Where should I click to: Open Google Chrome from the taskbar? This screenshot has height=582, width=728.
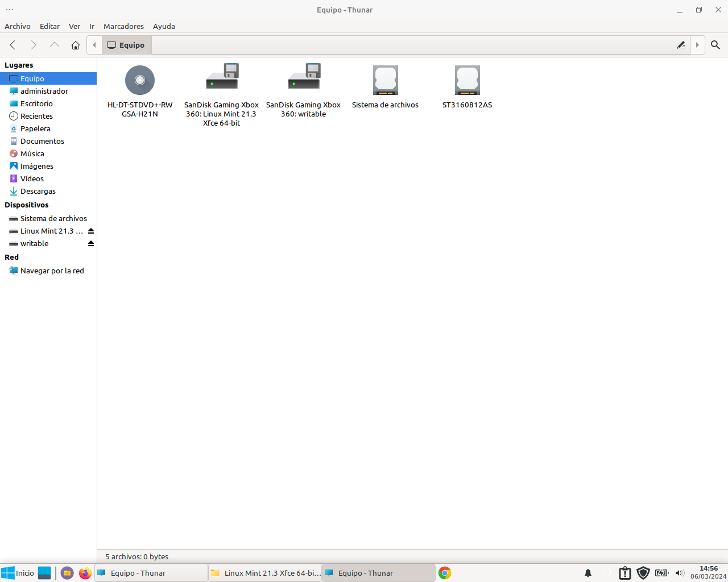[445, 573]
